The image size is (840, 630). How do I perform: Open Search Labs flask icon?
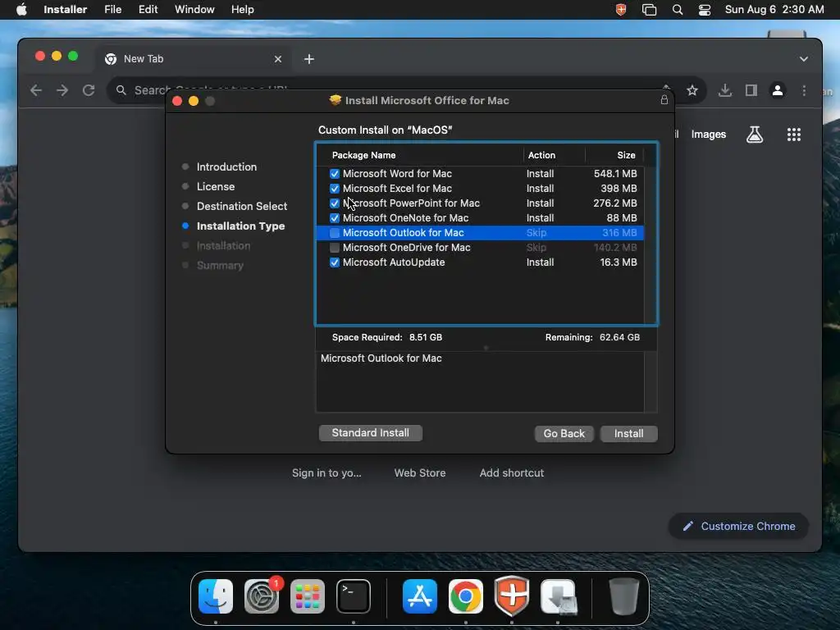point(755,134)
